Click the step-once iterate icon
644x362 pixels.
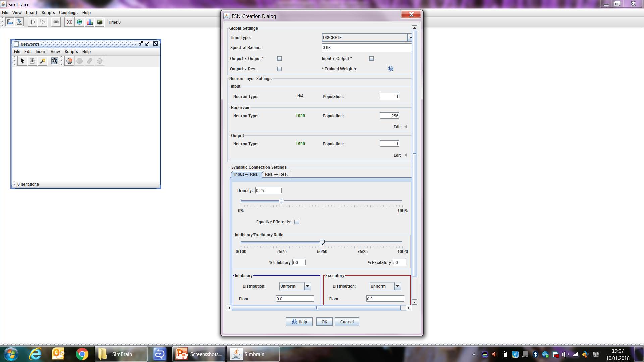(33, 22)
